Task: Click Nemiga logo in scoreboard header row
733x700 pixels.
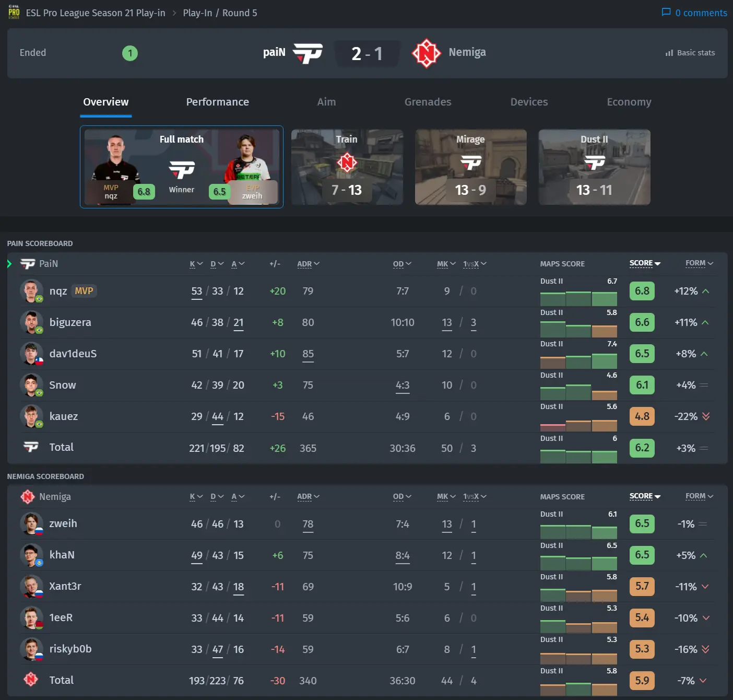Action: click(x=28, y=496)
